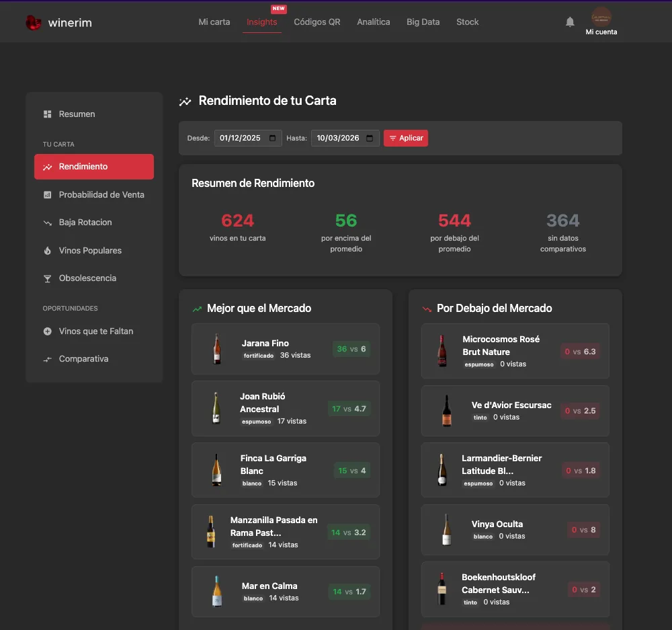The width and height of the screenshot is (672, 630).
Task: Click the Resumen grid icon in sidebar
Action: (x=48, y=114)
